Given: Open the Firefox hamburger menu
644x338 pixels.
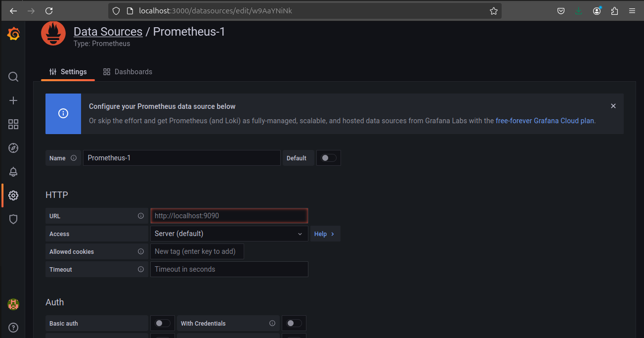Looking at the screenshot, I should tap(632, 11).
